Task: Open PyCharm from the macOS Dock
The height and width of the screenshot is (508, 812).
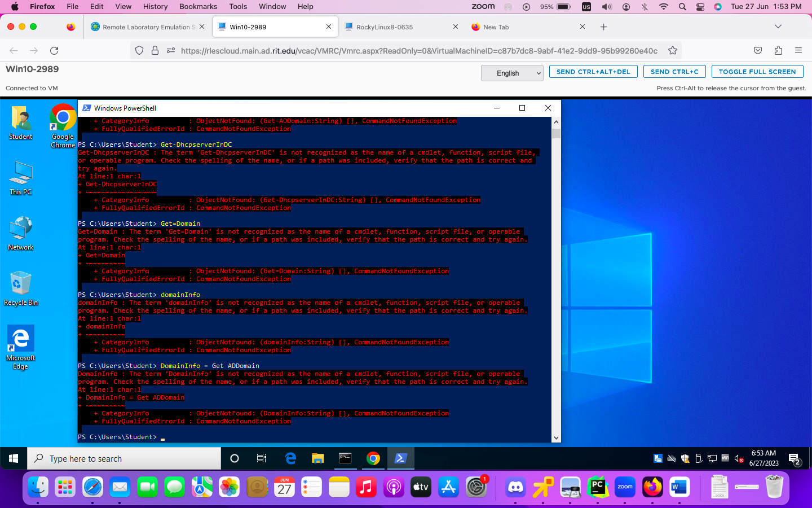Action: pos(598,487)
